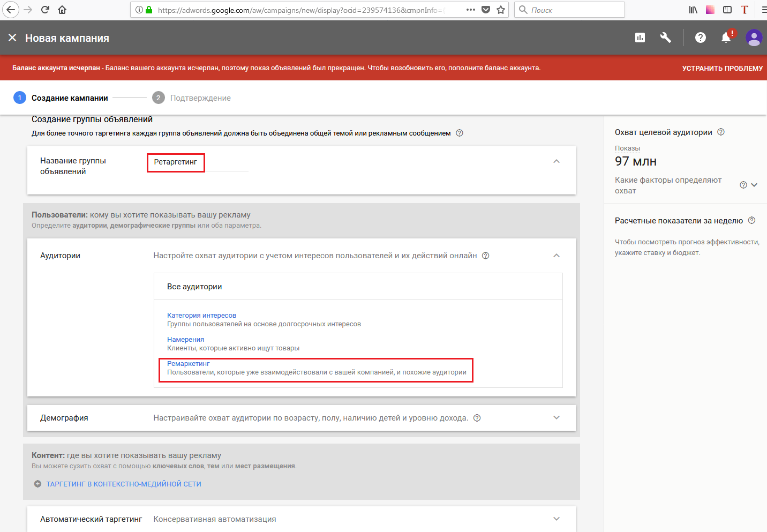Image resolution: width=767 pixels, height=532 pixels.
Task: Click УСТРАНИТЬ ПРОБЛЕМУ in the red banner
Action: [x=722, y=68]
